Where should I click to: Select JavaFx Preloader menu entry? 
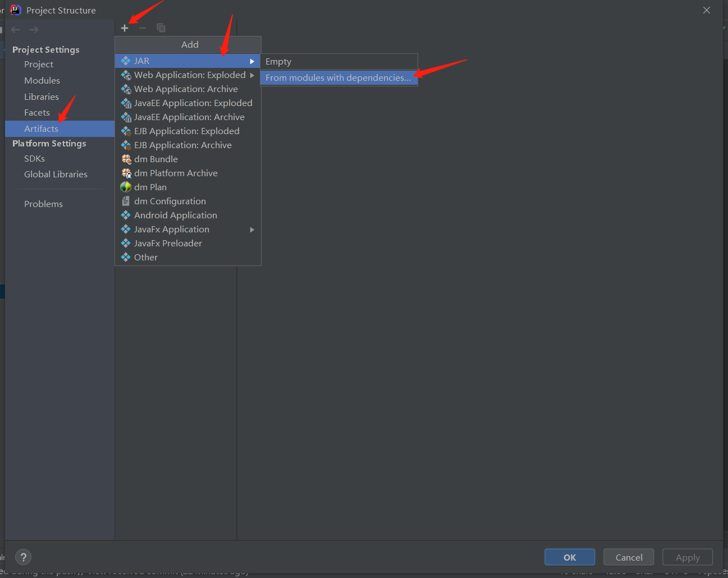point(187,243)
